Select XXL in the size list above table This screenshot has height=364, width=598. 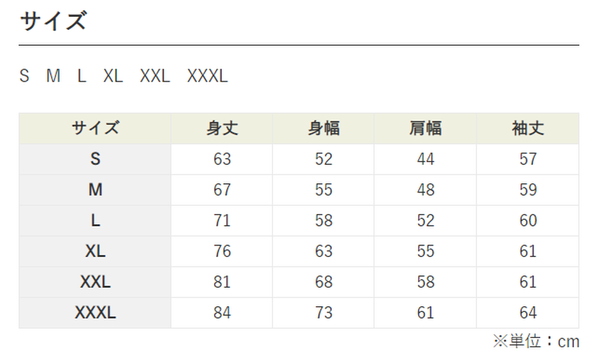[x=155, y=76]
